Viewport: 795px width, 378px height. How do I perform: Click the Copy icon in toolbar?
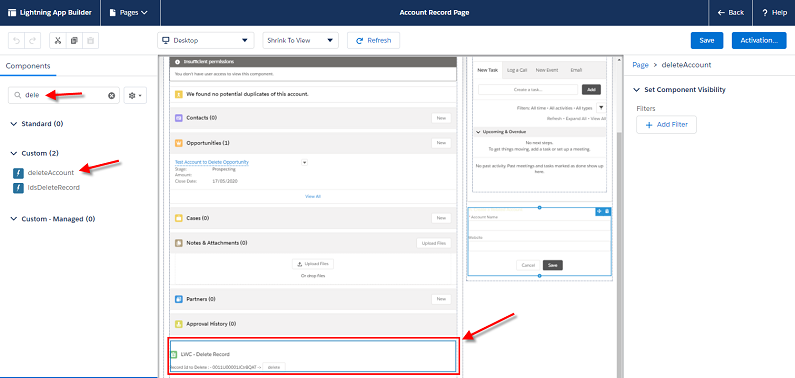pos(74,41)
